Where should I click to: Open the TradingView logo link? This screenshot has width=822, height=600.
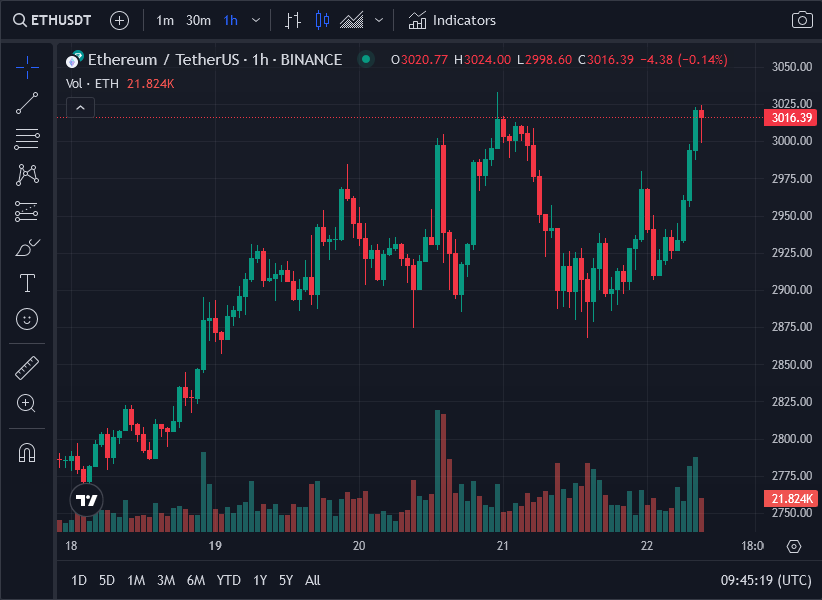tap(86, 500)
